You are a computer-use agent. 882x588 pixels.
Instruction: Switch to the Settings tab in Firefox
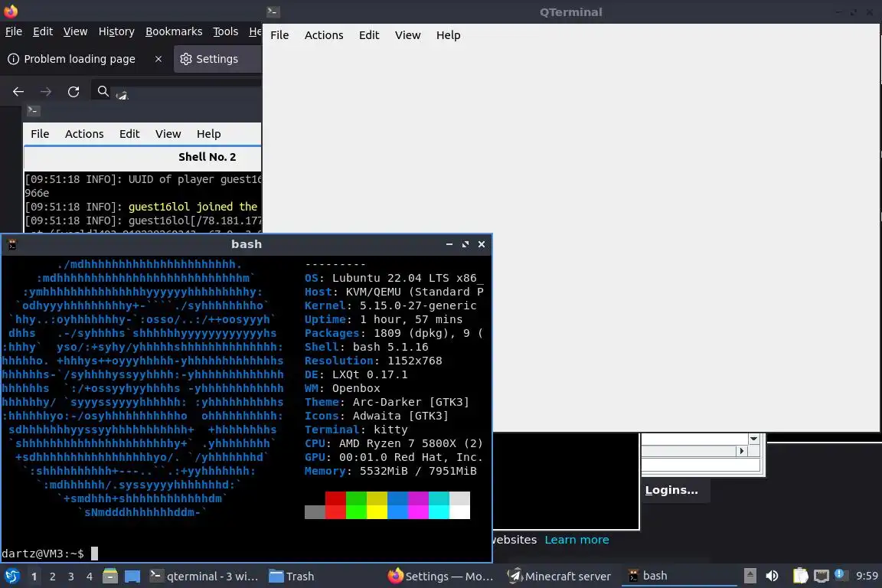click(x=217, y=58)
